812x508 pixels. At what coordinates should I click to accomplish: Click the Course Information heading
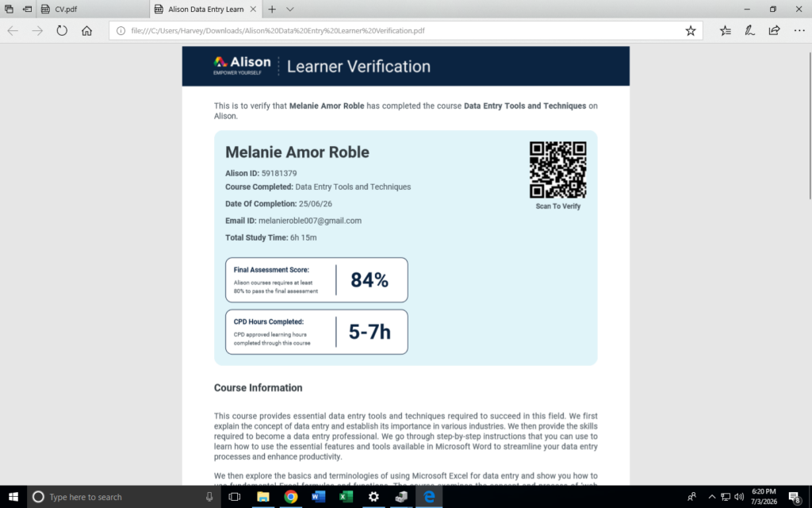[x=258, y=387]
